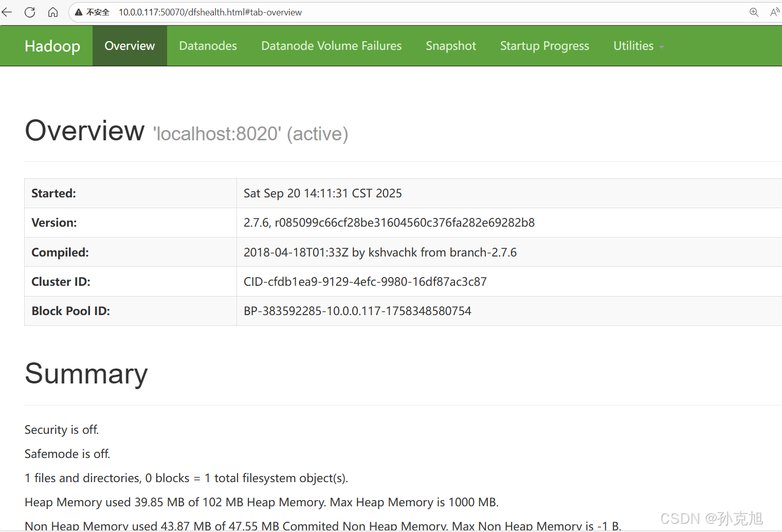Activate the Read Aloud icon
782x532 pixels.
775,12
